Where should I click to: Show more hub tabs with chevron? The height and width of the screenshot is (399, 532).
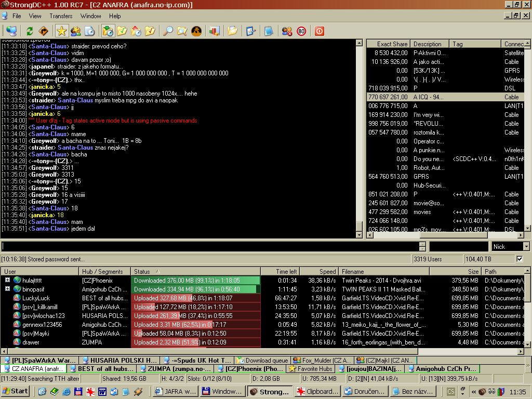coord(528,365)
